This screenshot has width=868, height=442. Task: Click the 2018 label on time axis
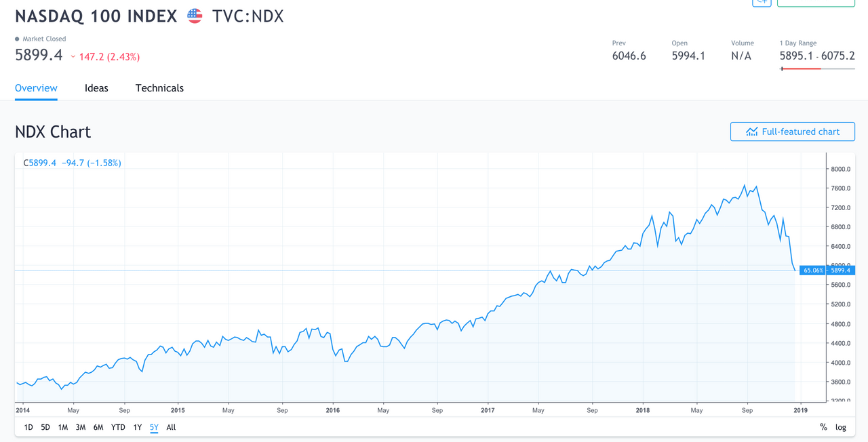(643, 410)
